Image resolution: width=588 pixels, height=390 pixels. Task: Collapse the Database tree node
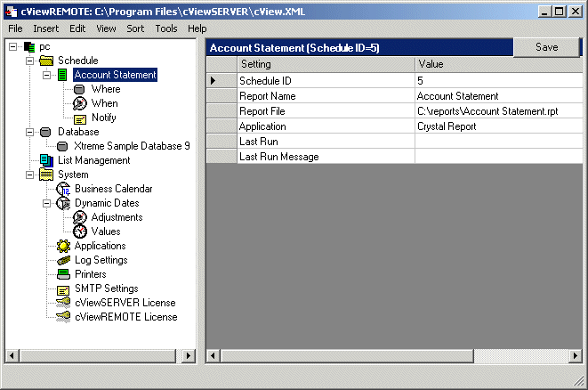pos(29,132)
